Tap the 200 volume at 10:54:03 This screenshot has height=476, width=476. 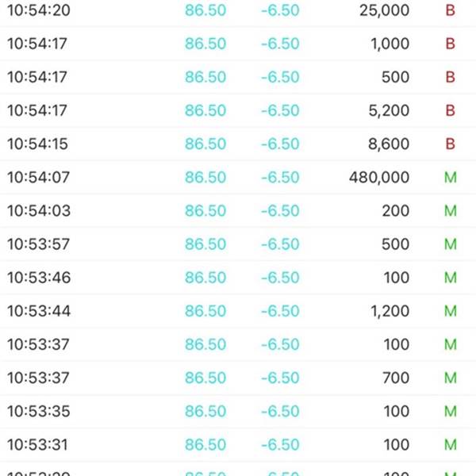(396, 211)
